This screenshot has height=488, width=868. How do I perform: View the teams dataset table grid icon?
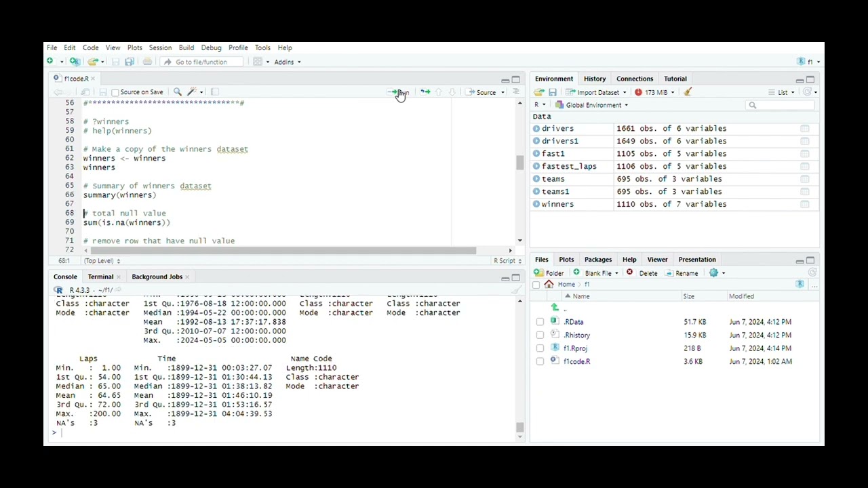[x=805, y=180]
